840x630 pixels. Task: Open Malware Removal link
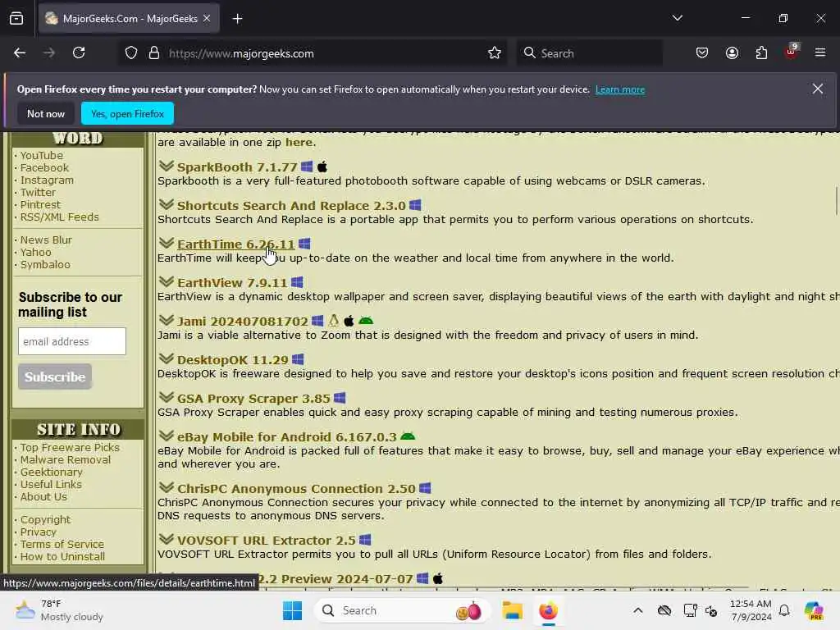coord(66,459)
